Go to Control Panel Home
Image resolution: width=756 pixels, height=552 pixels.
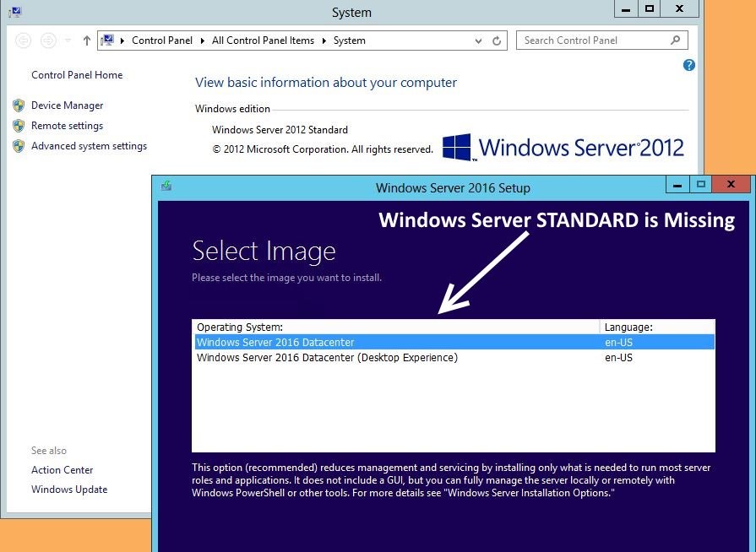[x=77, y=75]
